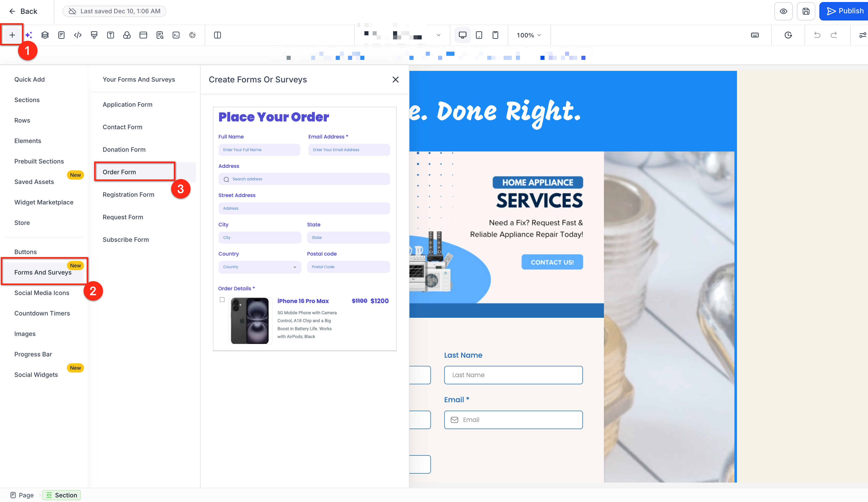This screenshot has width=868, height=502.
Task: Open the paint brush theme icon
Action: click(94, 35)
